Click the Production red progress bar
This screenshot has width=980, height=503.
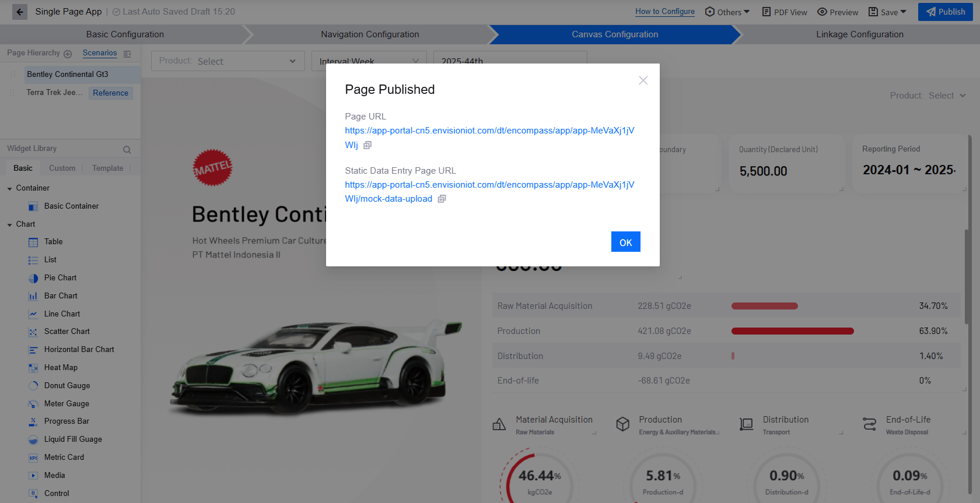coord(792,331)
